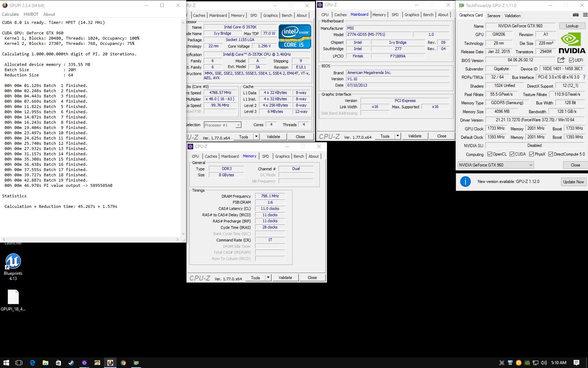The width and height of the screenshot is (588, 368).
Task: Click the Bus Interface question mark icon
Action: 584,77
